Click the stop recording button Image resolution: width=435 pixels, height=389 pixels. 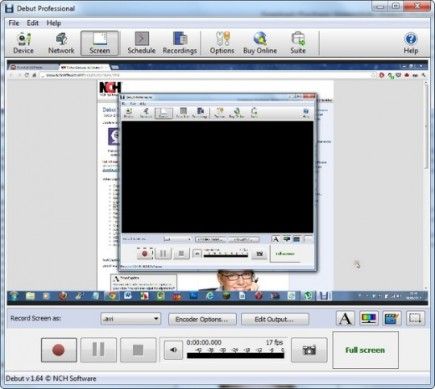(x=138, y=350)
